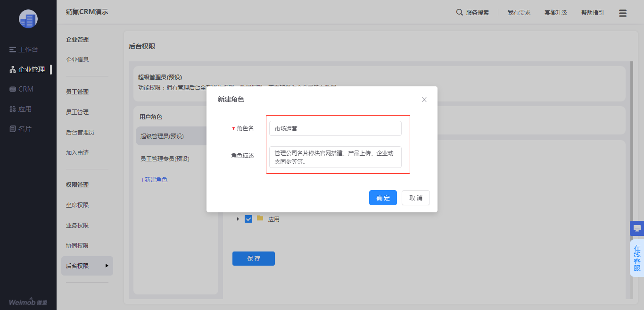
Task: Click the +新建角色 link
Action: click(154, 180)
